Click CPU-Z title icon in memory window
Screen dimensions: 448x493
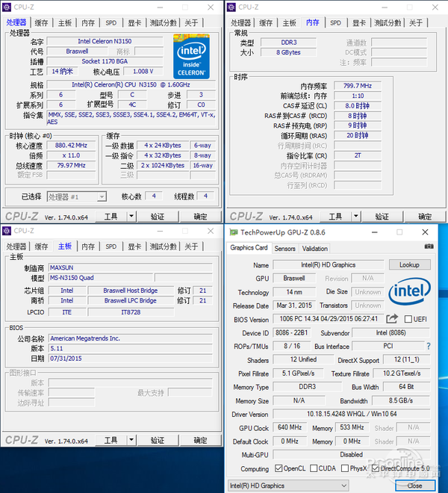(x=231, y=7)
